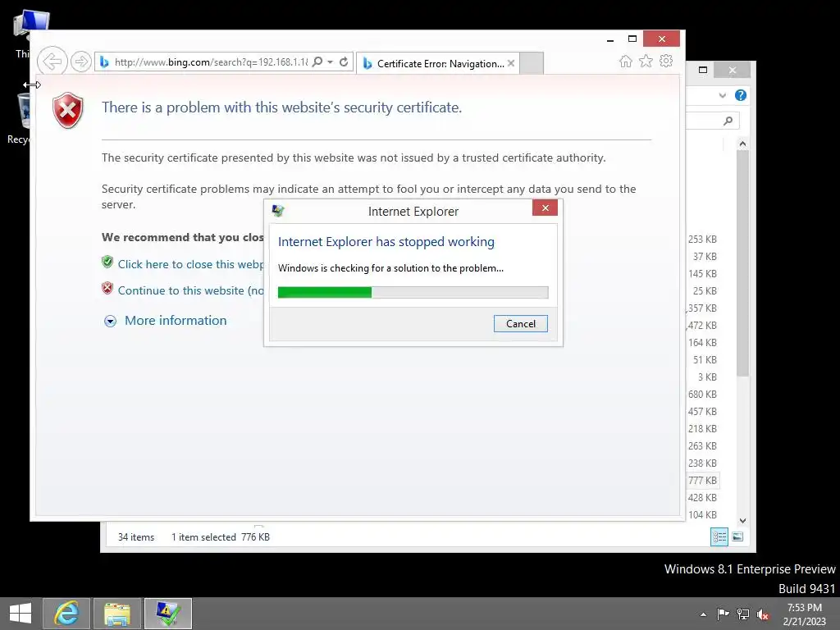Cancel the solution checking dialog

pos(521,323)
